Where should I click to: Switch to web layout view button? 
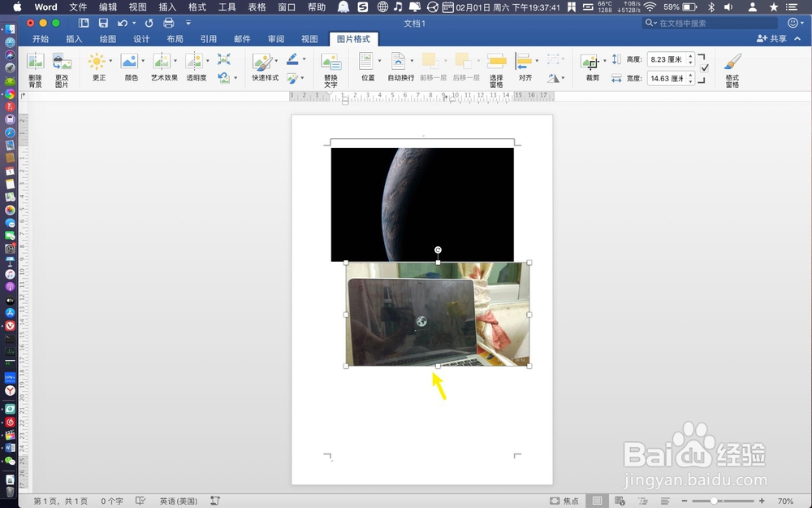tap(620, 501)
